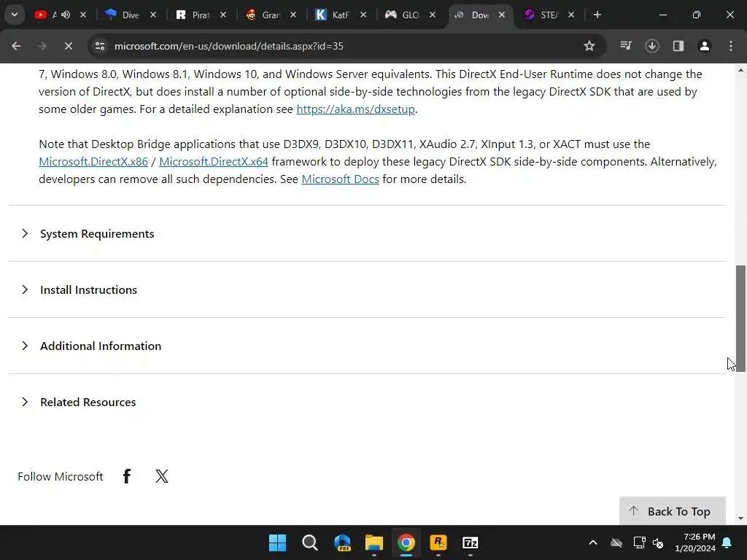Show hidden system tray icons
Image resolution: width=747 pixels, height=560 pixels.
click(593, 542)
